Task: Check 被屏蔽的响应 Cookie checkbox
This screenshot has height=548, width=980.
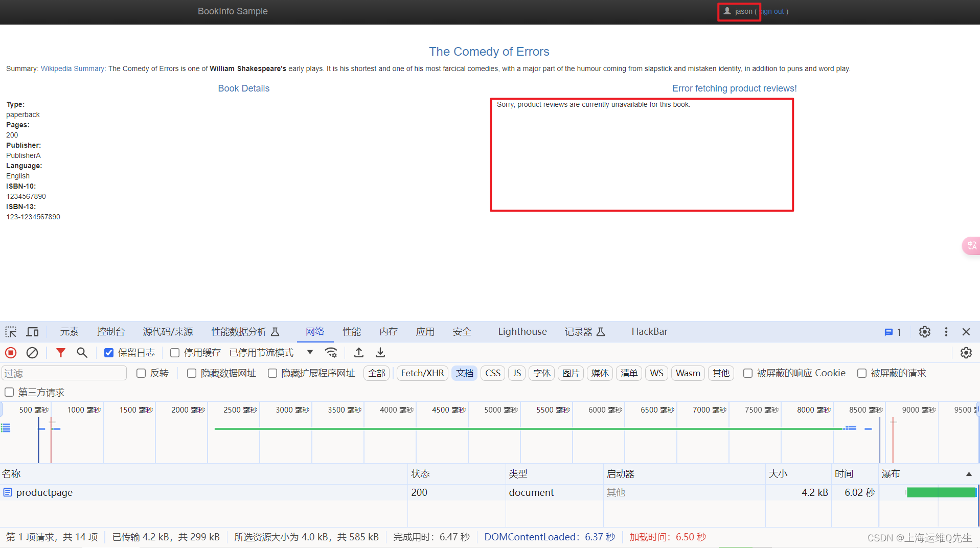Action: (748, 373)
